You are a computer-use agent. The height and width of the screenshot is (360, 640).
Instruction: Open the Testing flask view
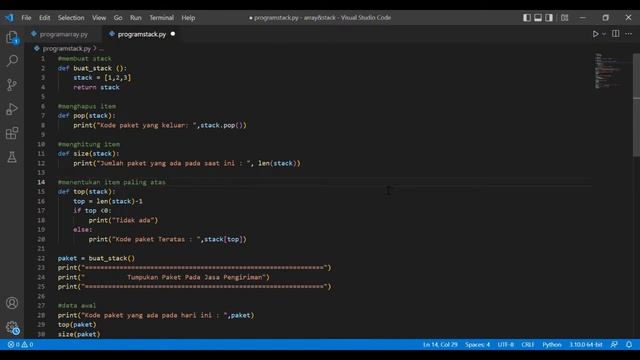(x=12, y=157)
